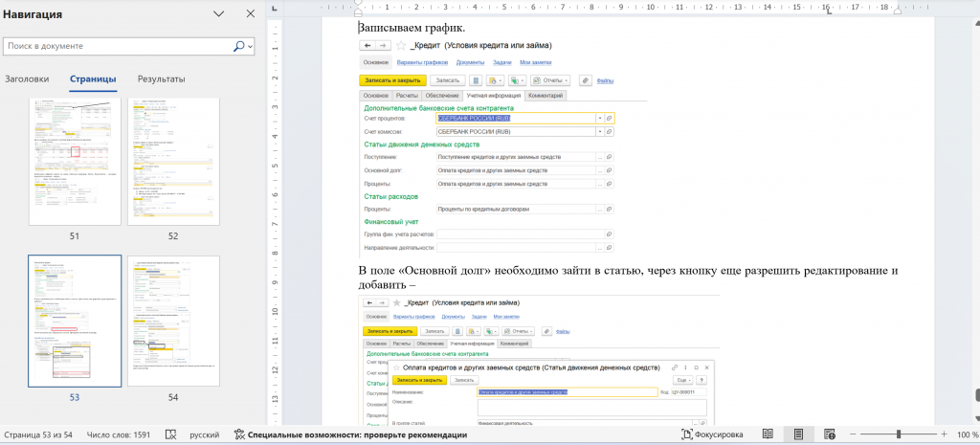
Task: Click the ruler tab selector icon
Action: click(x=273, y=7)
